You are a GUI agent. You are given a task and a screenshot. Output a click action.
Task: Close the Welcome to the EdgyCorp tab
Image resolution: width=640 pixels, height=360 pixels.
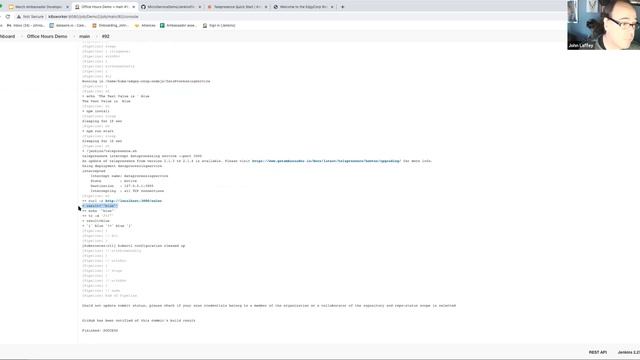tap(332, 7)
